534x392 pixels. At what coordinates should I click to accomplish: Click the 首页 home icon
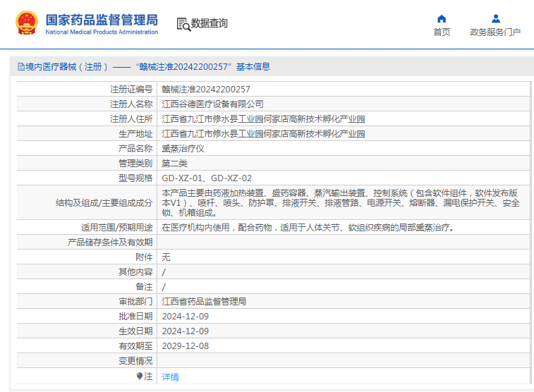(442, 19)
